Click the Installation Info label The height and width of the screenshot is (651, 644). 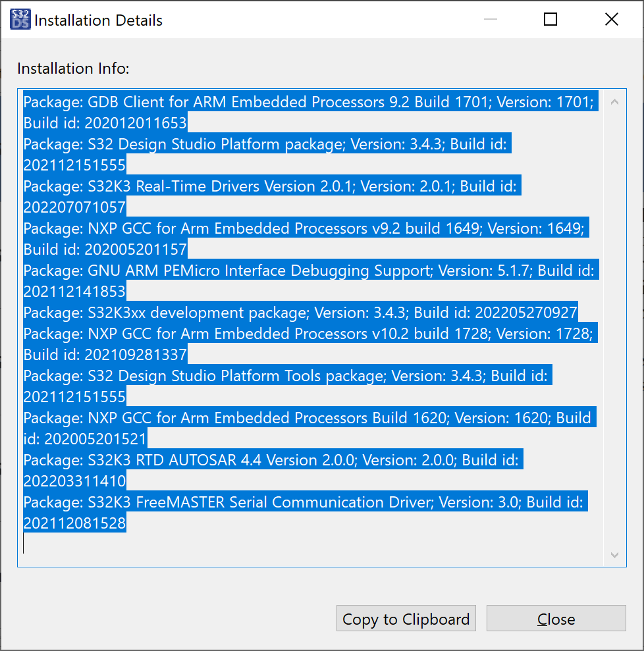[73, 68]
